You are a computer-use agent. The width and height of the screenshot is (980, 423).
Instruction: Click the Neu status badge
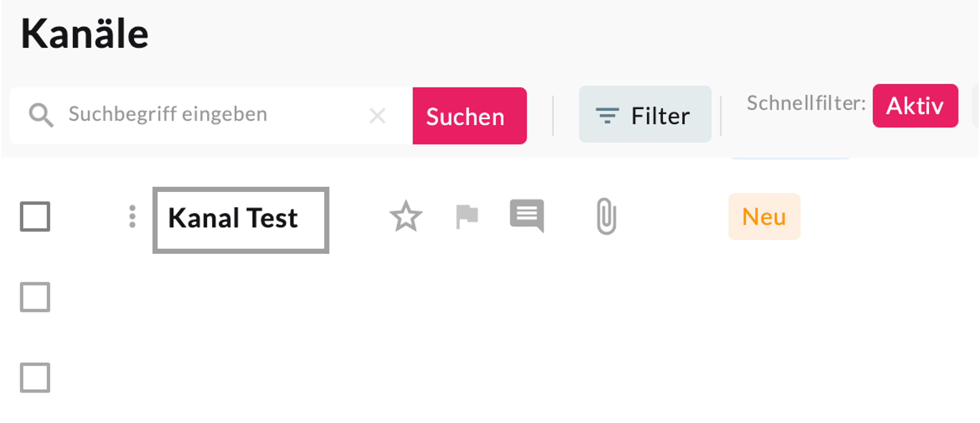pos(764,217)
